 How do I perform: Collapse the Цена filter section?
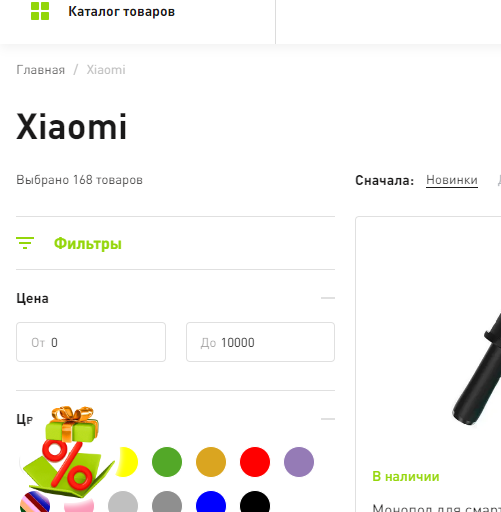pyautogui.click(x=328, y=298)
